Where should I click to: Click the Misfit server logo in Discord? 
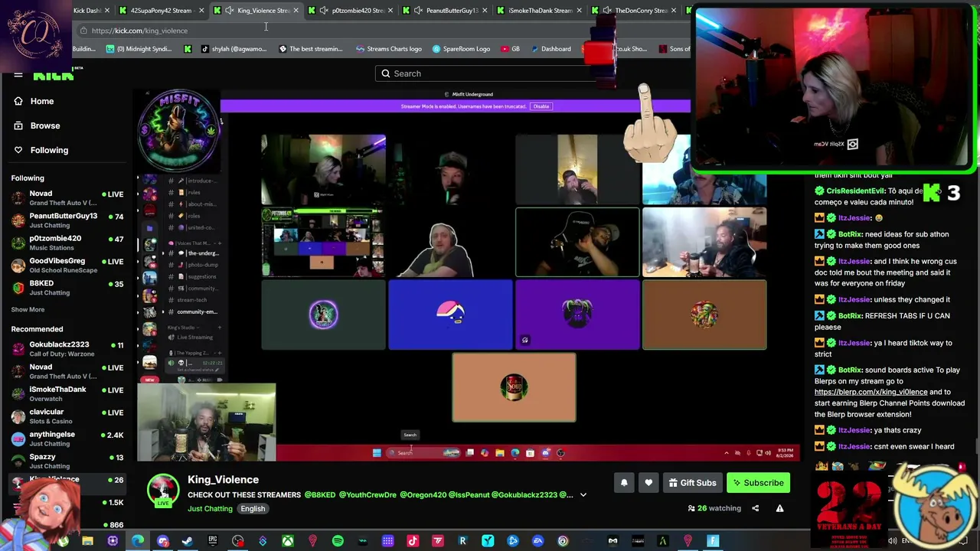click(x=179, y=130)
